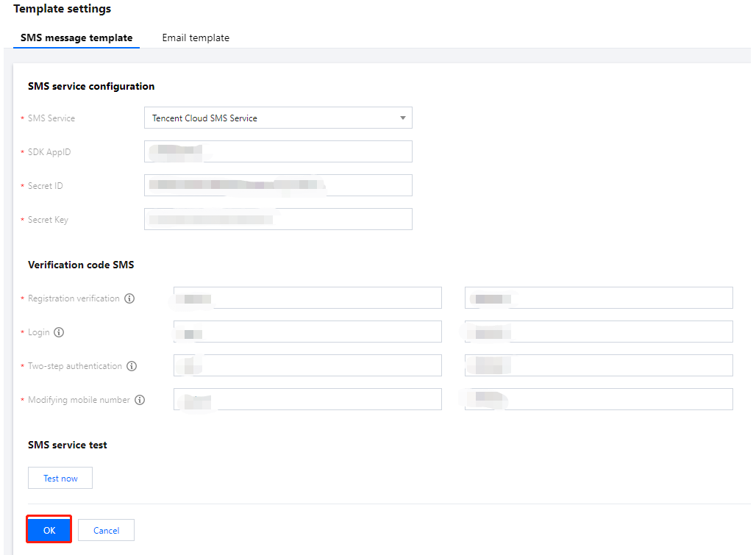Switch to the SMS message template tab
This screenshot has width=756, height=555.
click(x=76, y=37)
